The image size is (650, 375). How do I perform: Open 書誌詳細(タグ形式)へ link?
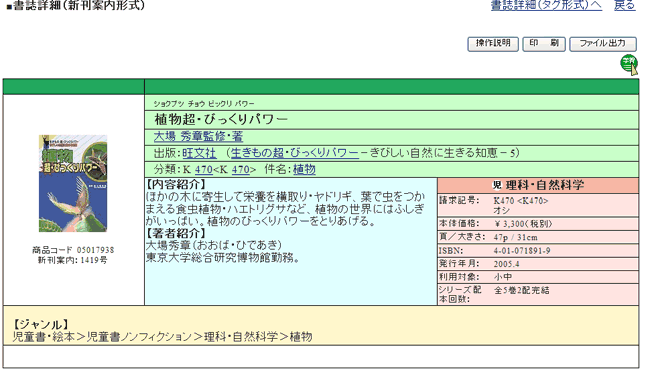point(546,5)
